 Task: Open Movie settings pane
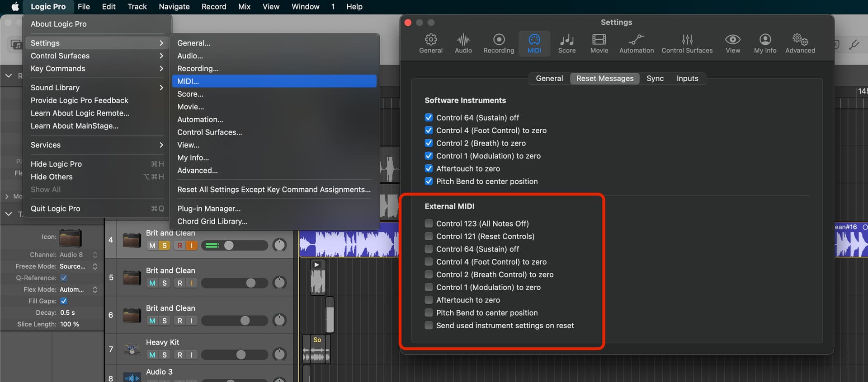(x=599, y=43)
